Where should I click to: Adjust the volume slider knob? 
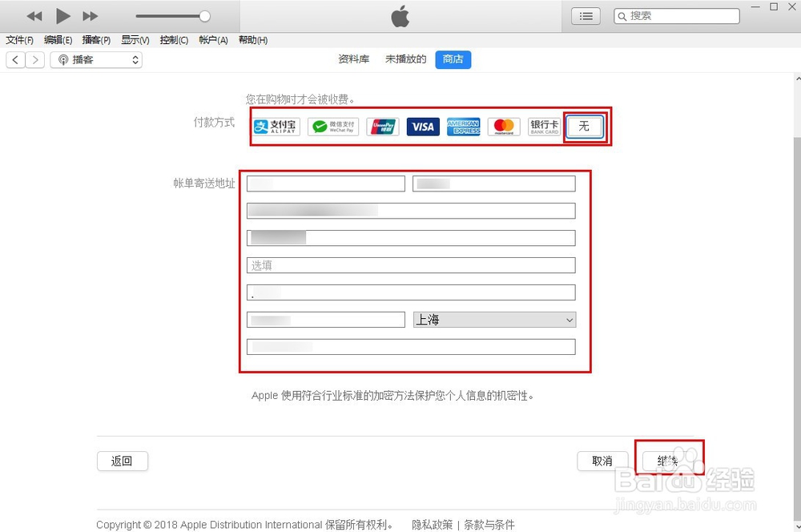(x=204, y=16)
